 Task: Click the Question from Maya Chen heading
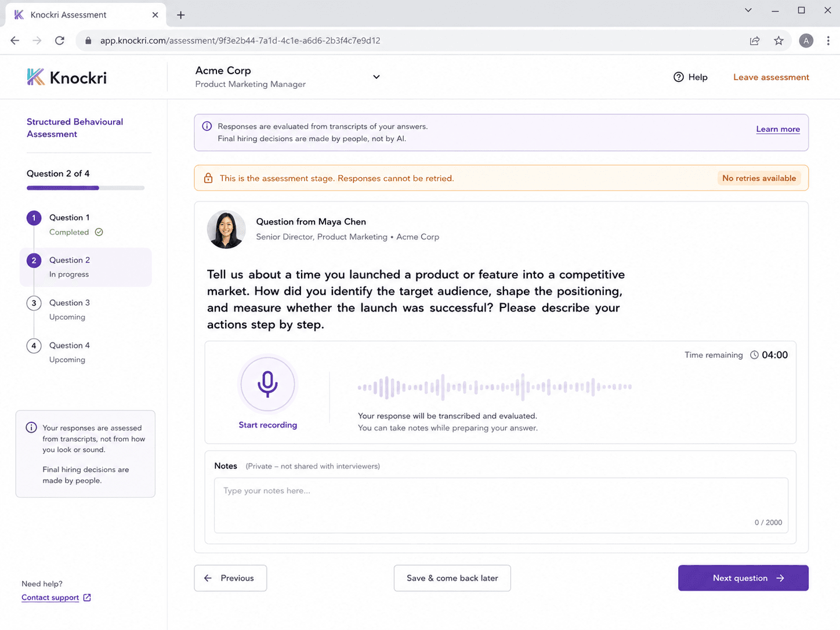(311, 222)
